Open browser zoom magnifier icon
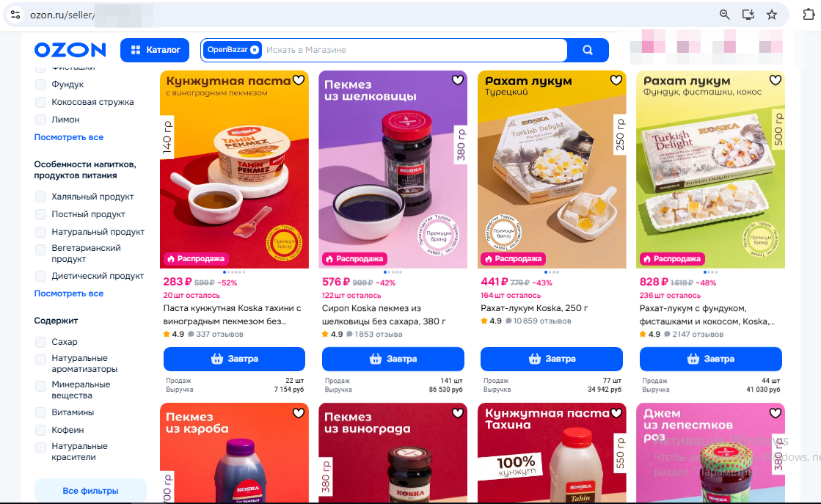Screen dimensions: 821x504 (725, 15)
